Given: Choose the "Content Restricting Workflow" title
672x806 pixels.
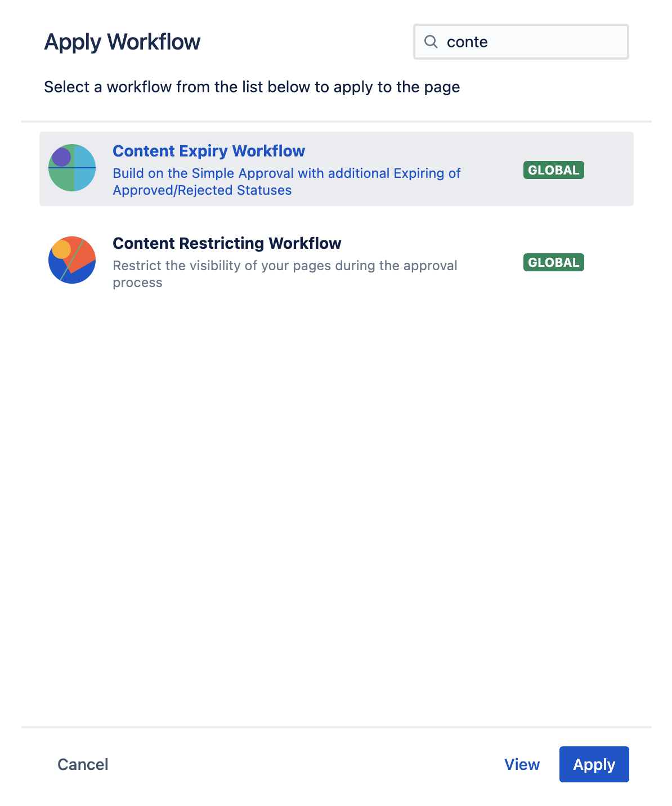Looking at the screenshot, I should click(227, 243).
